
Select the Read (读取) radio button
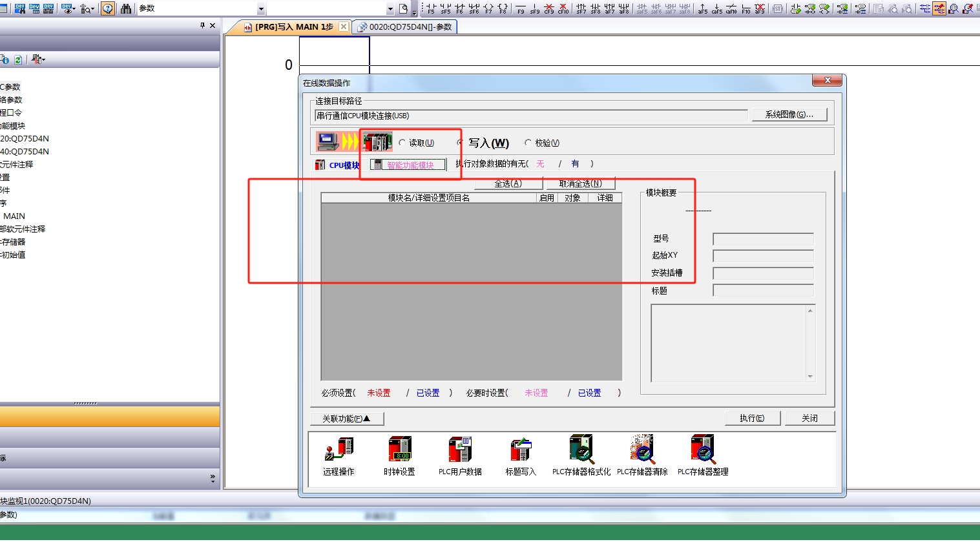[402, 143]
